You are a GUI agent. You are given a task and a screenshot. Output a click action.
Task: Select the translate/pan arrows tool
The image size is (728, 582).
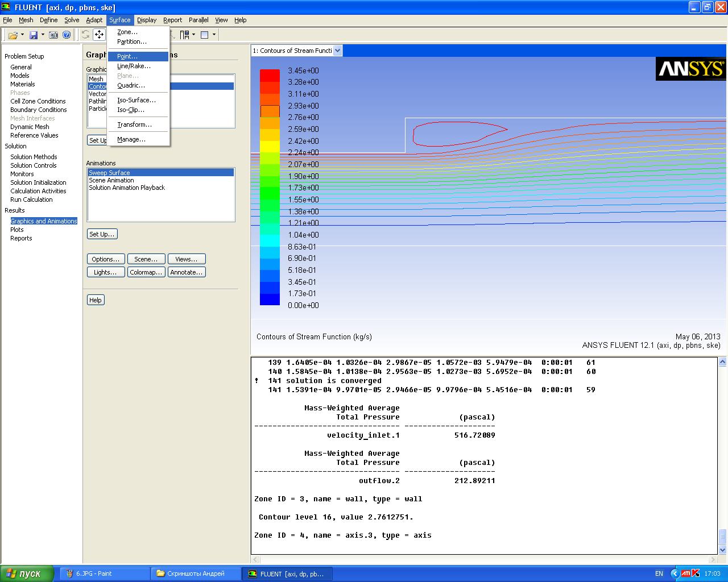point(100,35)
